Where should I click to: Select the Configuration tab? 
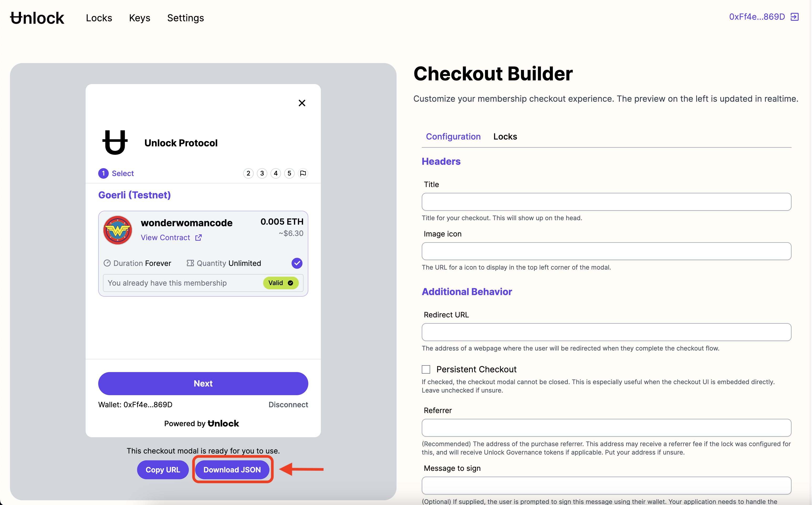[x=453, y=136]
